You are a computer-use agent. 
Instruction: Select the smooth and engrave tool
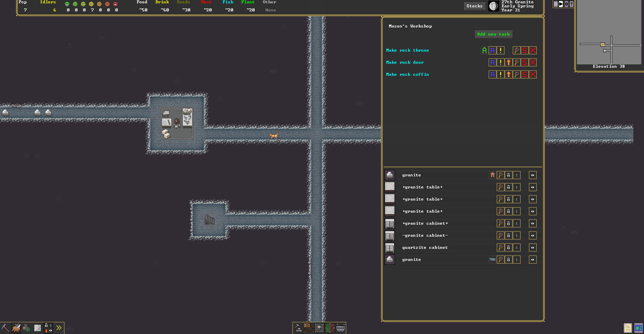click(38, 328)
